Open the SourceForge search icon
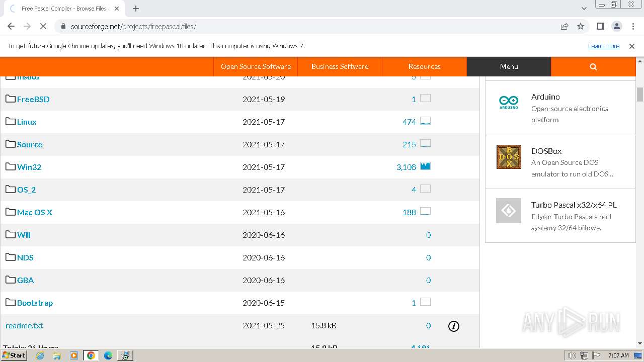This screenshot has width=644, height=362. pyautogui.click(x=593, y=66)
